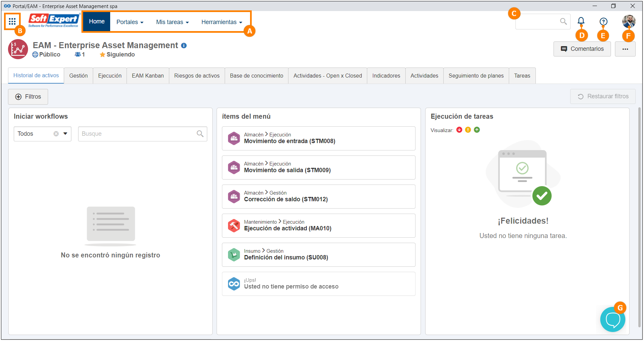Open Definición del insumo (SU008)
The height and width of the screenshot is (341, 644).
click(x=319, y=255)
